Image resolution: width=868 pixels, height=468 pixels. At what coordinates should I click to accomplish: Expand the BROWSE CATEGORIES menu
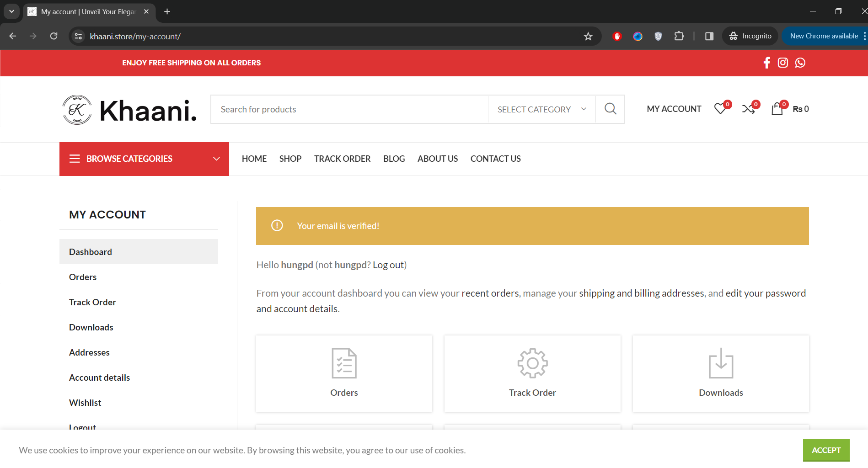(144, 159)
